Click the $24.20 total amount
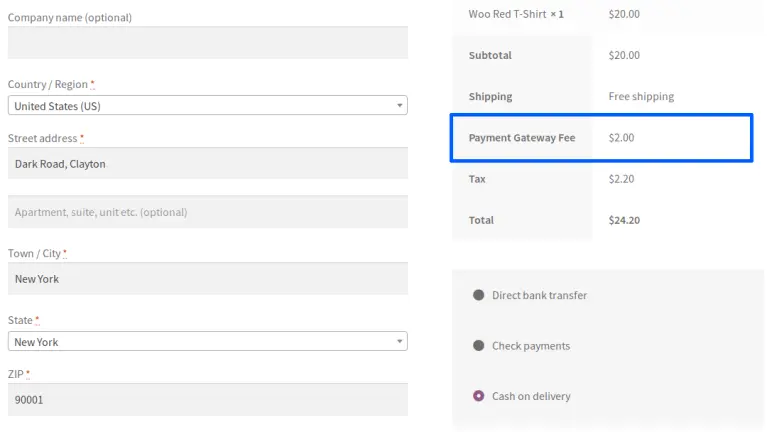 624,220
